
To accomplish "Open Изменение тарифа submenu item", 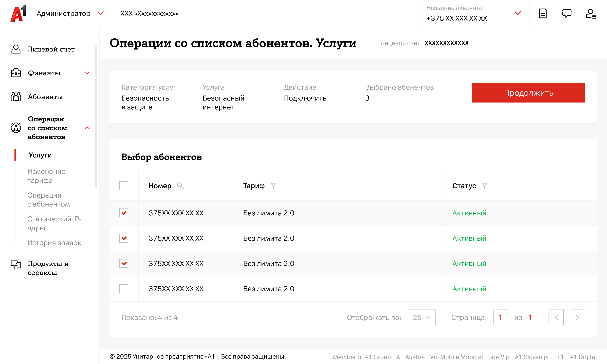I will (x=46, y=176).
